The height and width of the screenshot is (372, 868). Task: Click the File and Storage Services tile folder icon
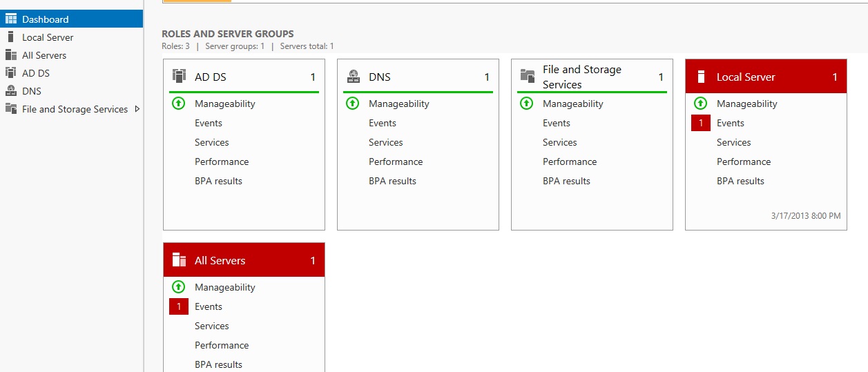[528, 77]
